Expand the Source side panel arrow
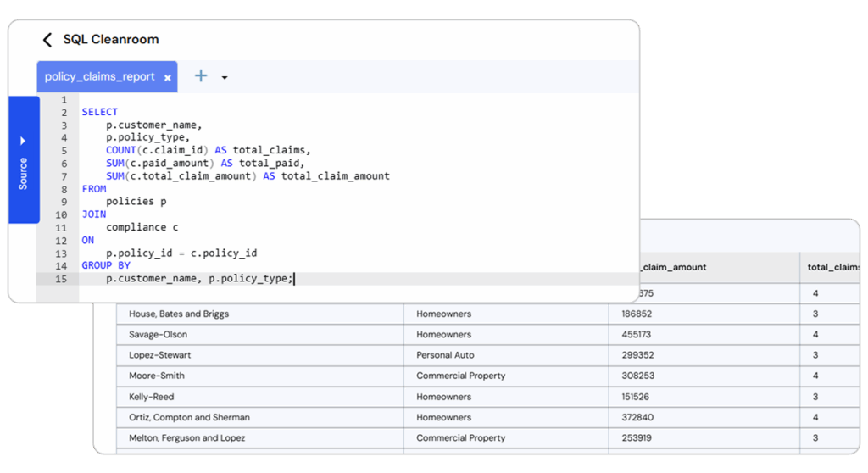Screen dimensions: 868x473 [x=23, y=141]
